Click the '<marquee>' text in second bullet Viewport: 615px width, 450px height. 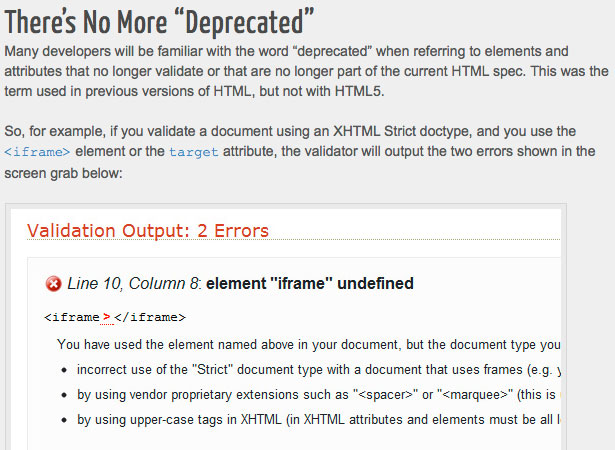click(x=477, y=395)
